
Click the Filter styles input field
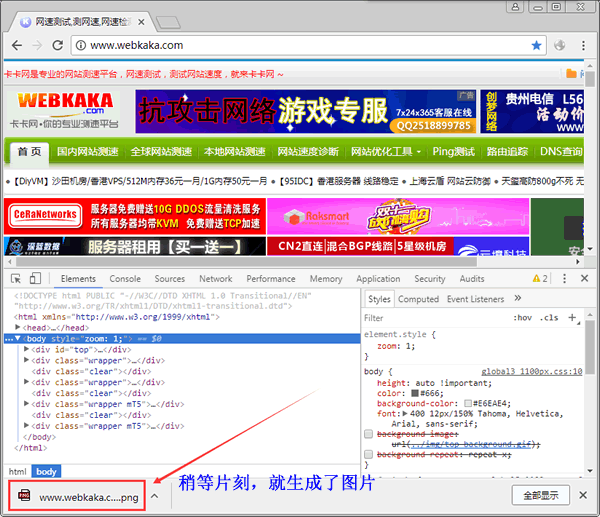[x=436, y=318]
